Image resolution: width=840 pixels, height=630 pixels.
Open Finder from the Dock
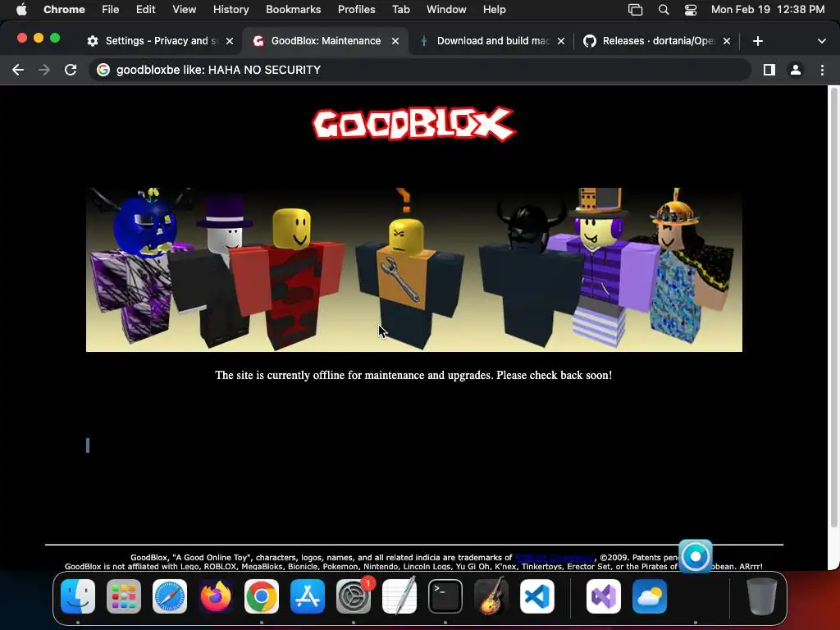tap(78, 596)
